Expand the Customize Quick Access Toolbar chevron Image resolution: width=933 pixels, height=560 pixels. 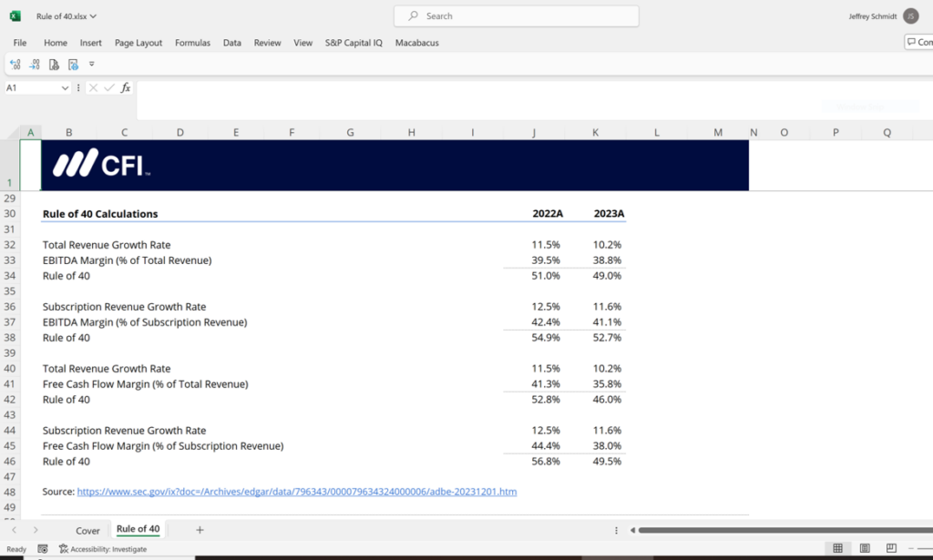coord(92,64)
